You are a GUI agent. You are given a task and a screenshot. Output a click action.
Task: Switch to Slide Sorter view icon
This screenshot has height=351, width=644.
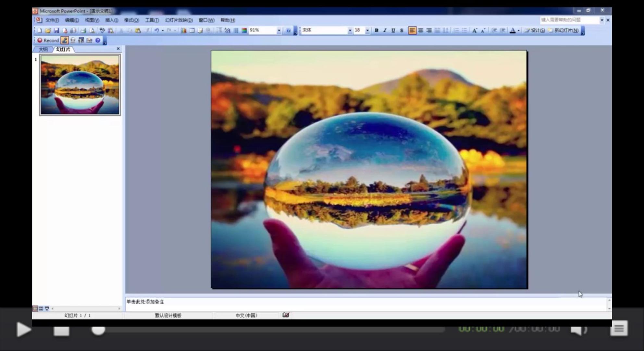click(x=41, y=308)
